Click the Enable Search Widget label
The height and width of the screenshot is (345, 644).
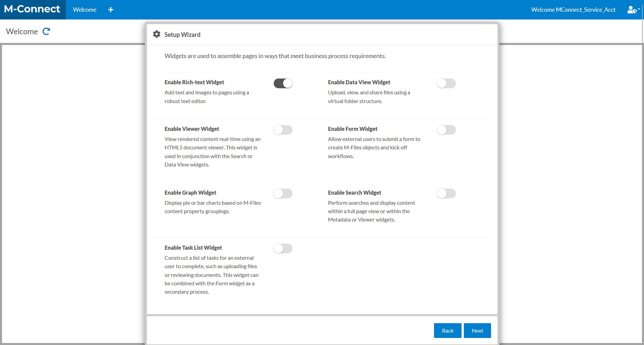[x=355, y=193]
